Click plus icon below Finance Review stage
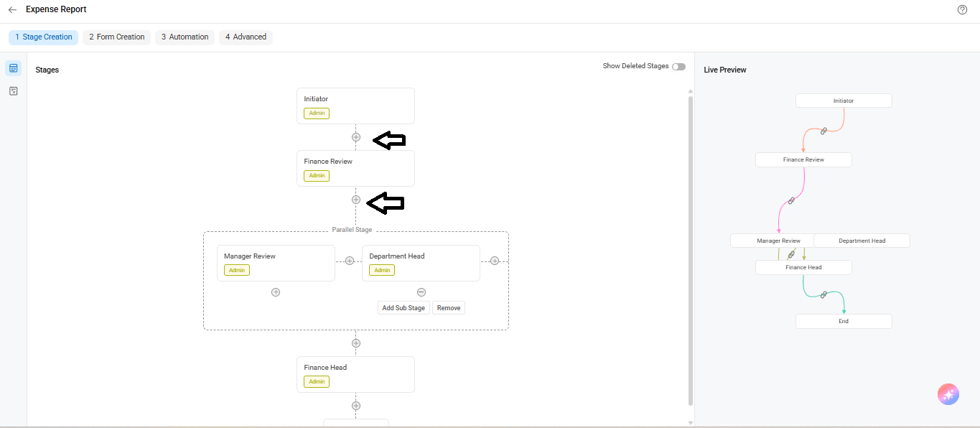980x428 pixels. (356, 200)
